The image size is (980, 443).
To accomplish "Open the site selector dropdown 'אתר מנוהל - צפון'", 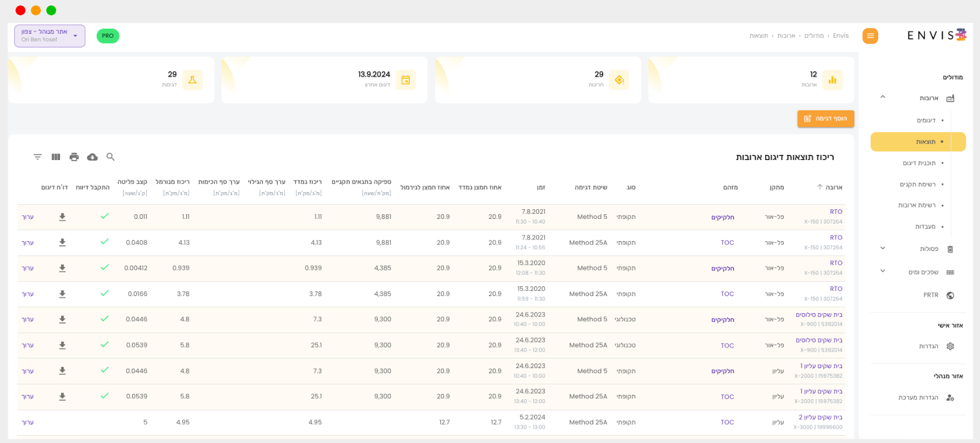I will pyautogui.click(x=50, y=36).
